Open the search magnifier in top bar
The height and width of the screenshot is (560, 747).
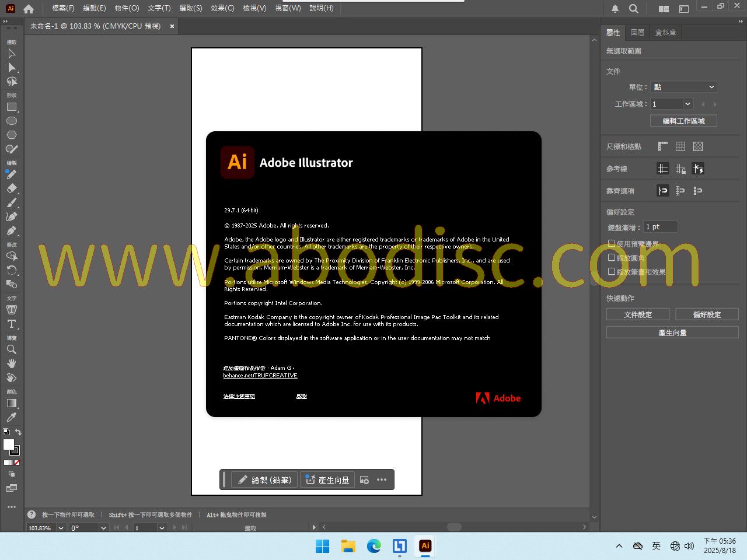pos(634,9)
